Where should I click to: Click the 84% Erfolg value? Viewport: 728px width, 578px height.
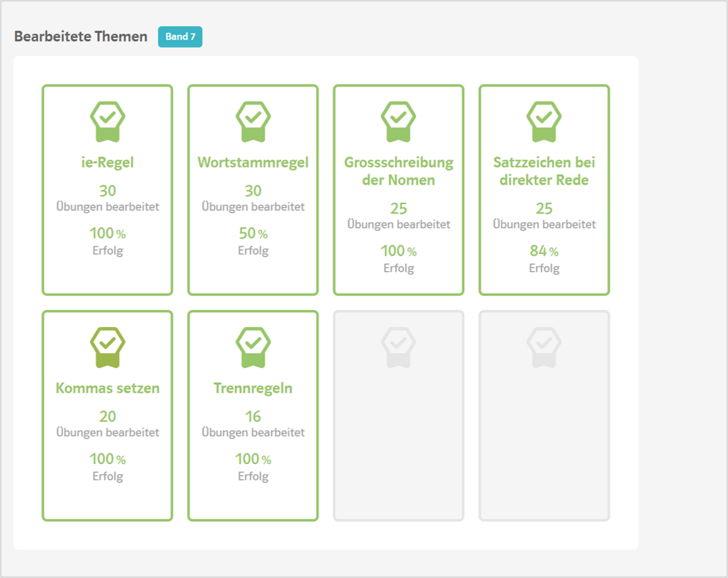pyautogui.click(x=544, y=251)
